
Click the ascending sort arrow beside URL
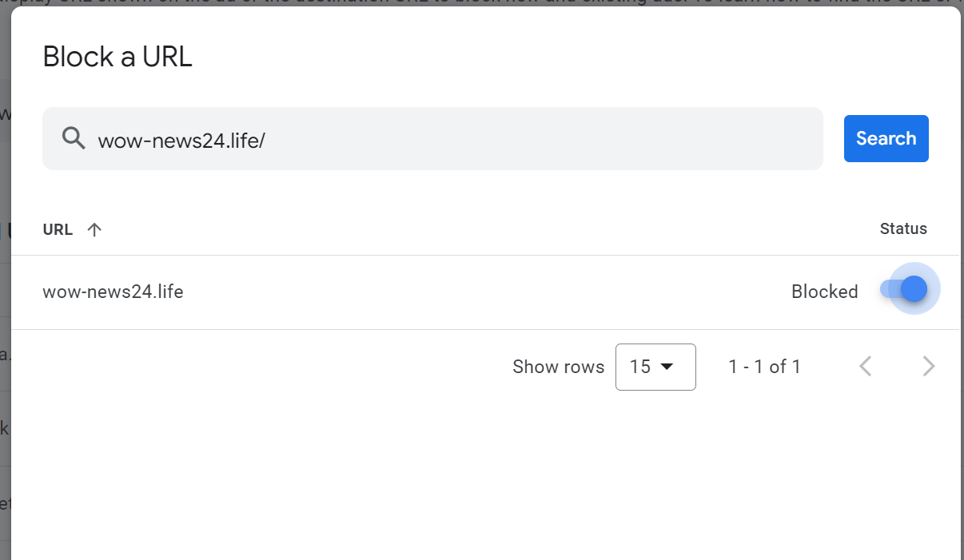94,230
